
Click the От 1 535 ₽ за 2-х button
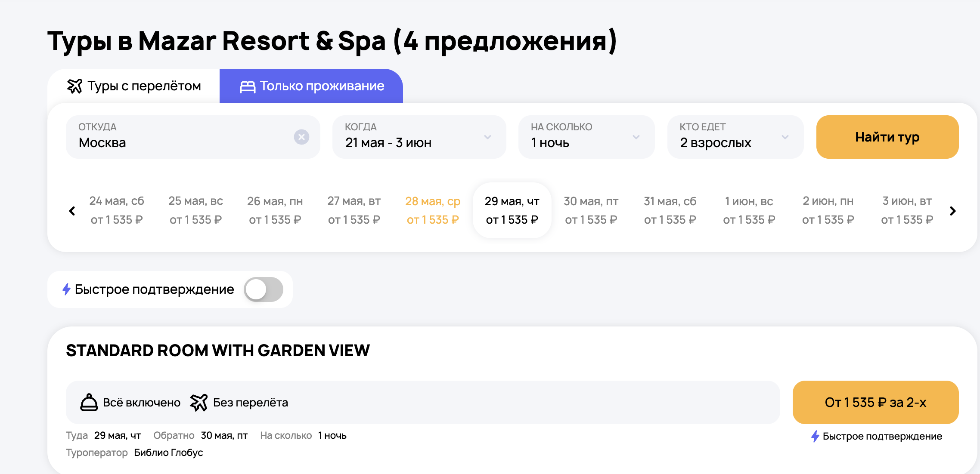coord(875,402)
